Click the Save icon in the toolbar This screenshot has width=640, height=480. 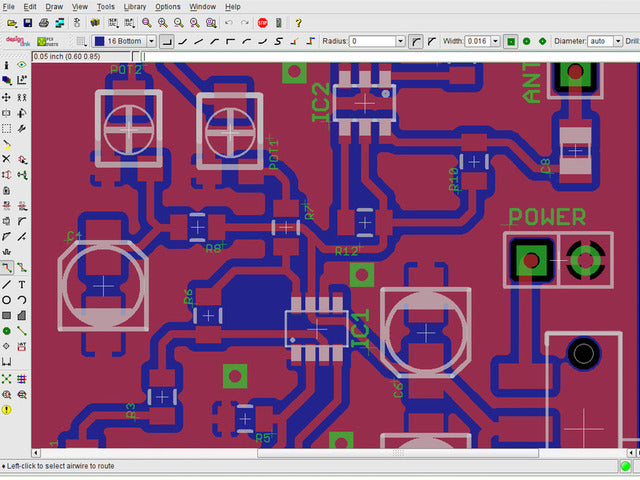point(27,22)
